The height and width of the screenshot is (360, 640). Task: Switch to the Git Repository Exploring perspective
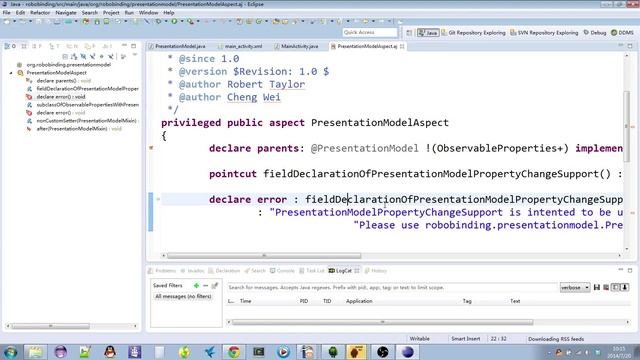click(x=473, y=32)
